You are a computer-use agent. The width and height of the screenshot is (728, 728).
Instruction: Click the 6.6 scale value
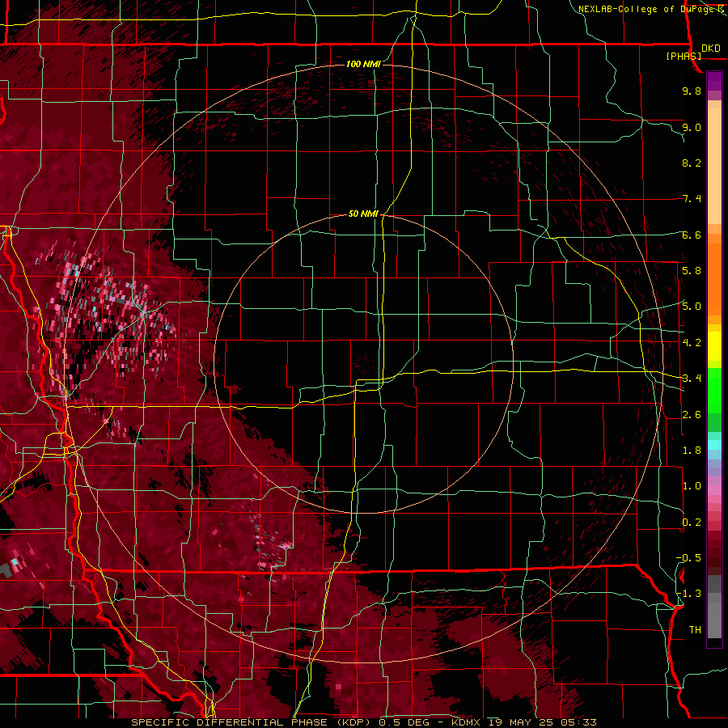click(x=692, y=235)
